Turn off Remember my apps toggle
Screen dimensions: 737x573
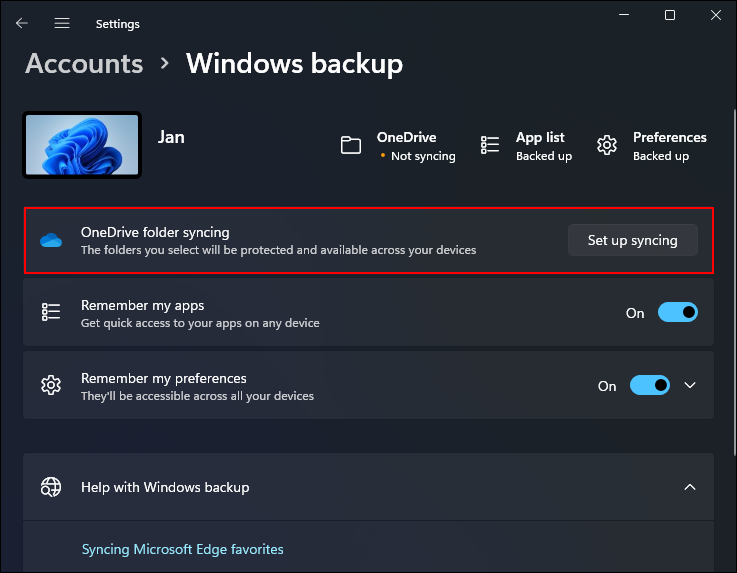pos(677,313)
